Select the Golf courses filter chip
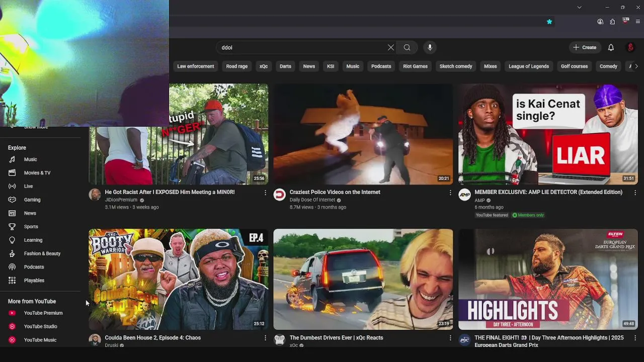Screen dimensions: 644x362 (x=574, y=66)
